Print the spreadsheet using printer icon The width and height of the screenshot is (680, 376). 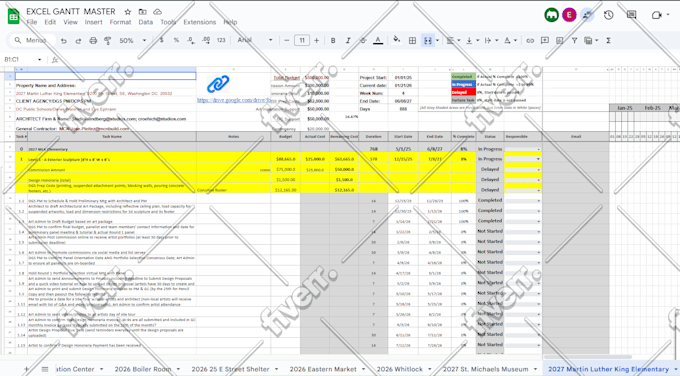click(93, 40)
